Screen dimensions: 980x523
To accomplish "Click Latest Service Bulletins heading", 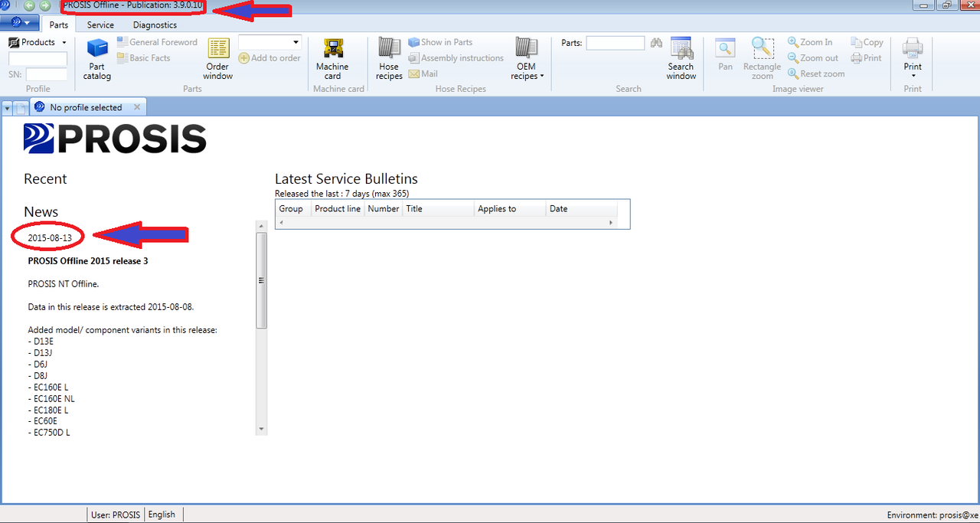I will (346, 179).
